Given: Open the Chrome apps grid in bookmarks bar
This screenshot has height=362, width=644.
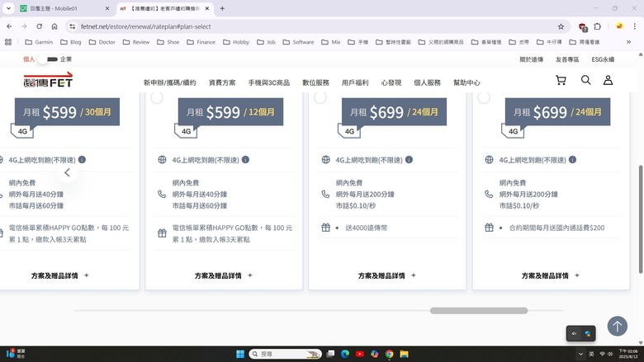Looking at the screenshot, I should 8,42.
